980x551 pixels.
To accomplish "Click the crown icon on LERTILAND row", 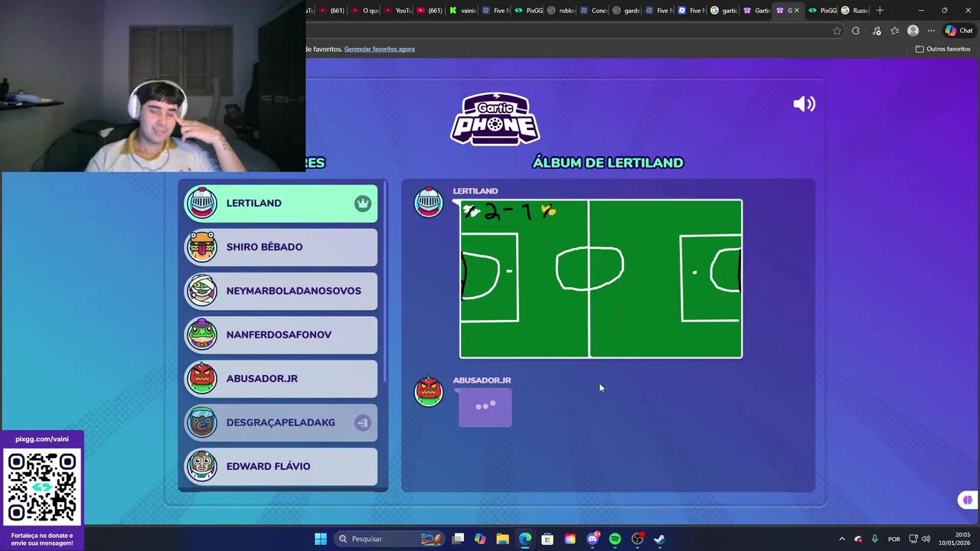I will coord(363,204).
